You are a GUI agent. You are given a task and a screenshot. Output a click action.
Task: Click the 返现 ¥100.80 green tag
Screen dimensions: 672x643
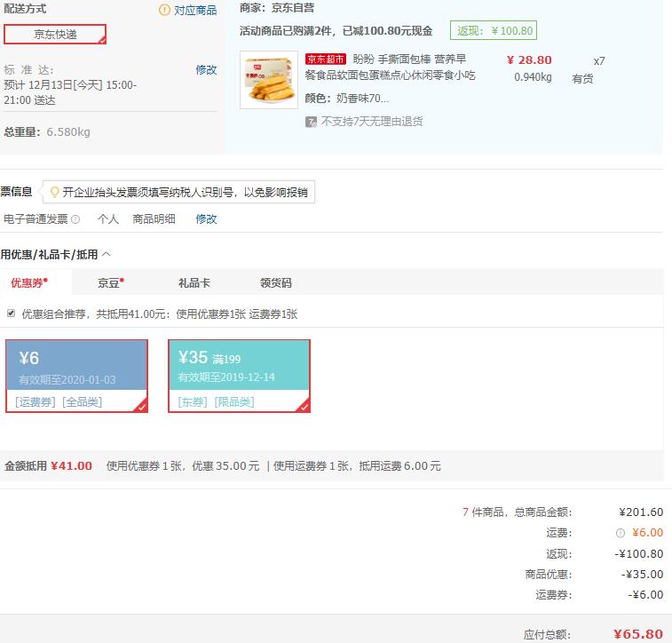click(494, 30)
